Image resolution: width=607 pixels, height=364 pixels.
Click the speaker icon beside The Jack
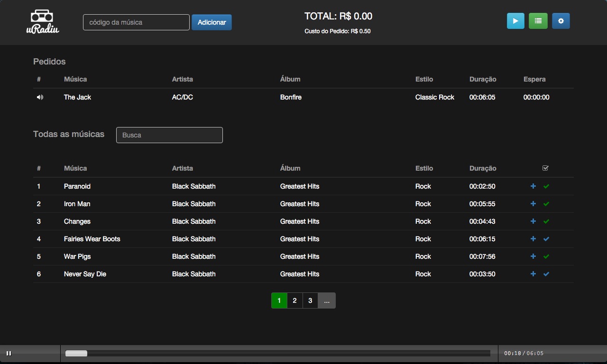tap(40, 97)
